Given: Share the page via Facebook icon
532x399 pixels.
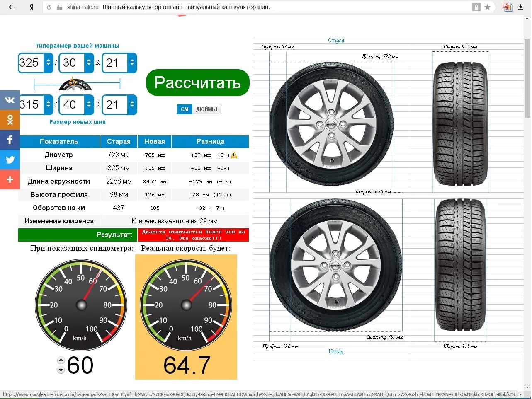Looking at the screenshot, I should click(x=10, y=140).
